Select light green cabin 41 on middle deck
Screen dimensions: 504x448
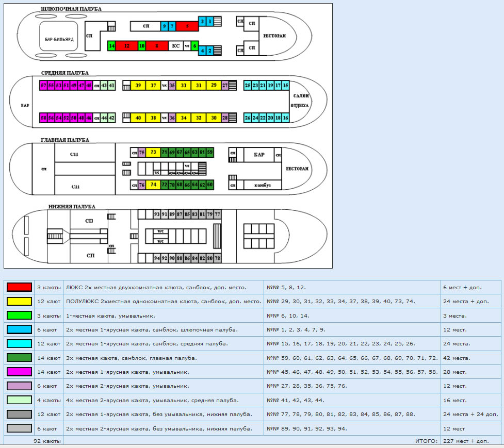111,86
